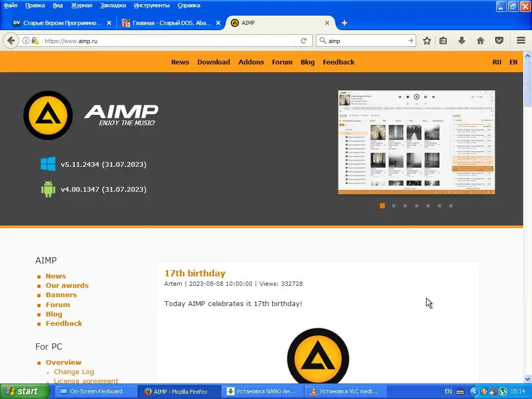Open a new tab with plus button
Screen dimensions: 532x399
(x=344, y=23)
